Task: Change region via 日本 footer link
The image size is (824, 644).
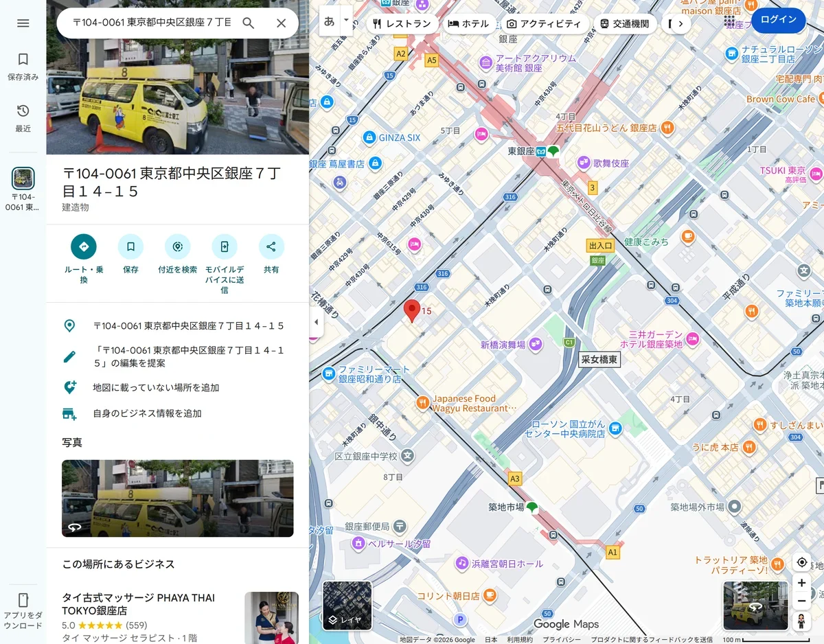Action: [x=491, y=640]
